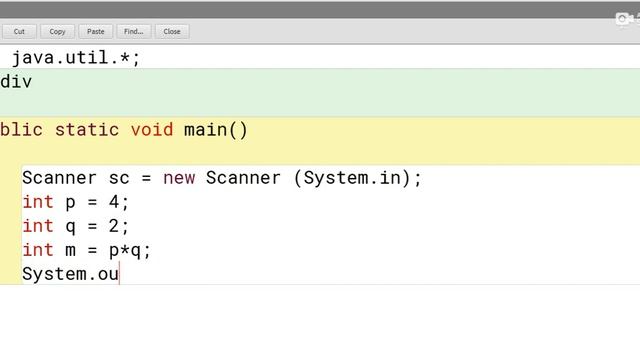Click the Close button in toolbar
The height and width of the screenshot is (360, 640).
172,31
